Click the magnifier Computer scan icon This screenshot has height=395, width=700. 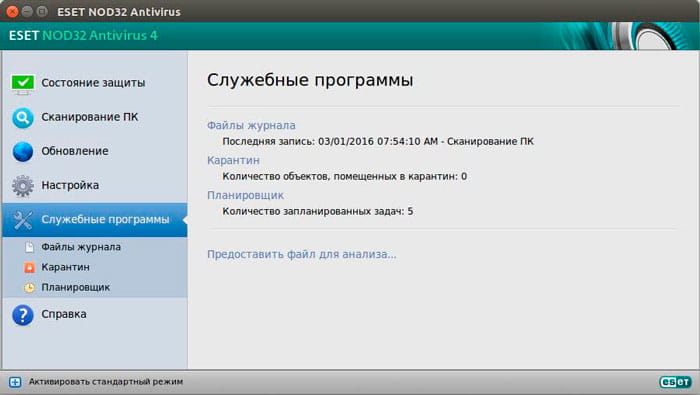point(22,118)
